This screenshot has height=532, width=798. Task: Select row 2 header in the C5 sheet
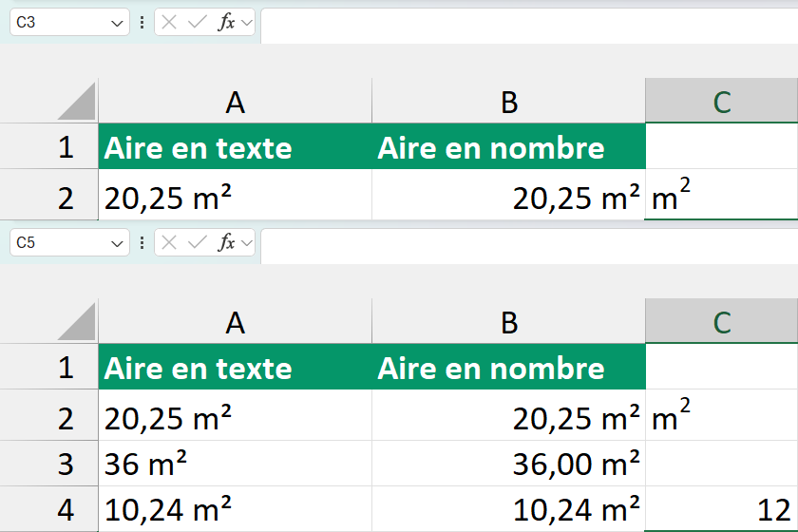point(48,415)
